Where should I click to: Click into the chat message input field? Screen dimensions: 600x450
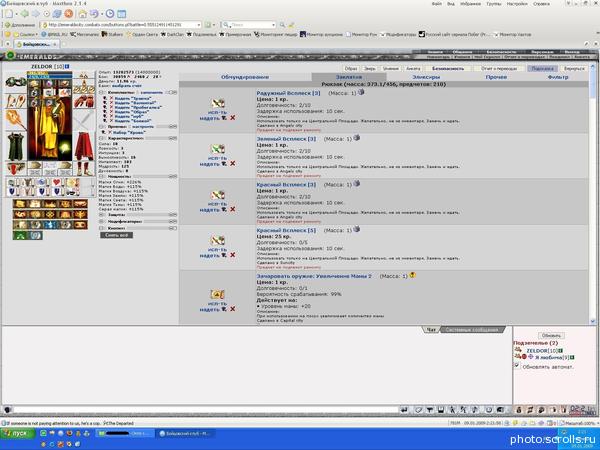[205, 410]
